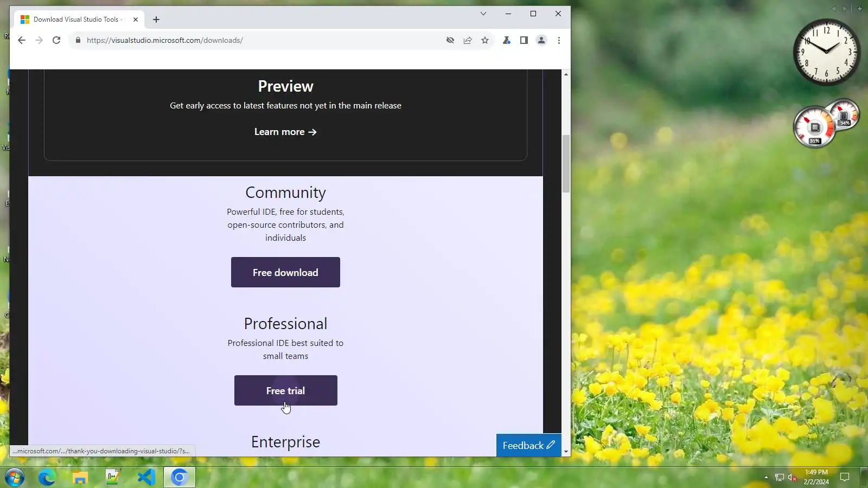The height and width of the screenshot is (488, 868).
Task: Open the Chrome side panel
Action: tap(524, 40)
